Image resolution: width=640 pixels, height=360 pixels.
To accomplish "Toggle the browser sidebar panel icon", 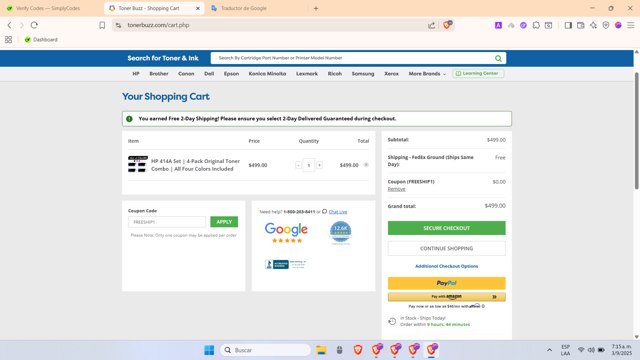I will click(568, 25).
